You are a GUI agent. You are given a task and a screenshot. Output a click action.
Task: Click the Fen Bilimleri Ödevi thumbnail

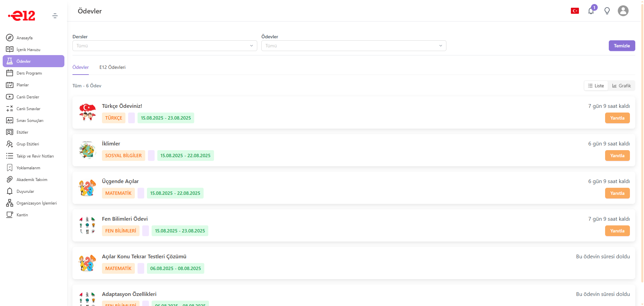87,225
